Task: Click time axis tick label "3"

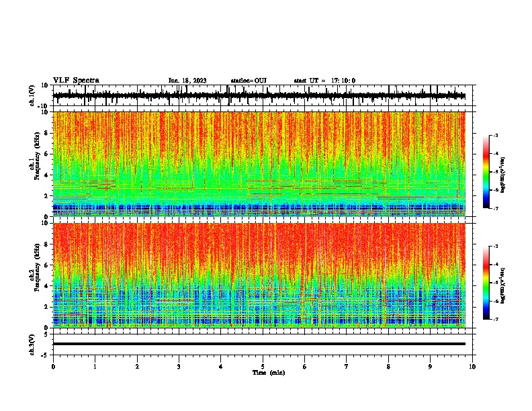Action: click(x=179, y=367)
